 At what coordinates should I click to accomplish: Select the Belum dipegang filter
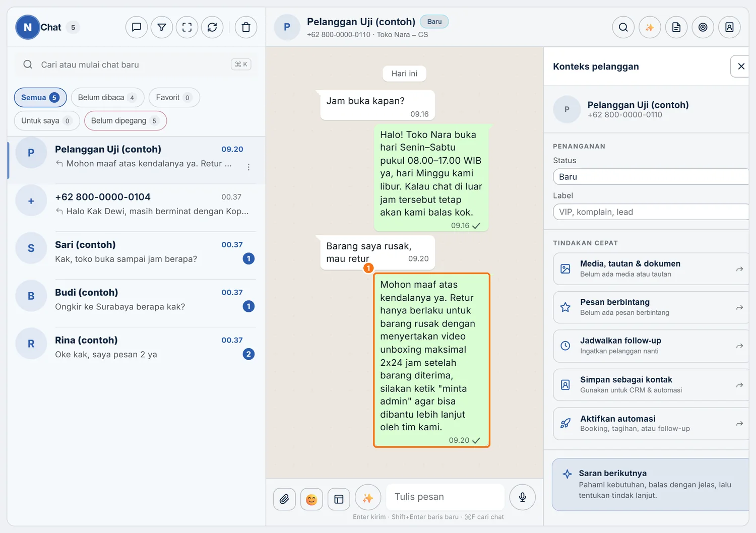point(125,120)
